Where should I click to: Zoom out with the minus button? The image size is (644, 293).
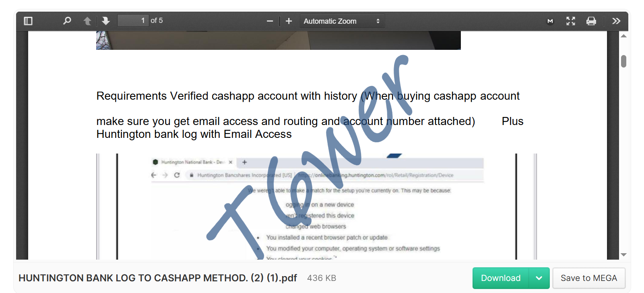(270, 21)
